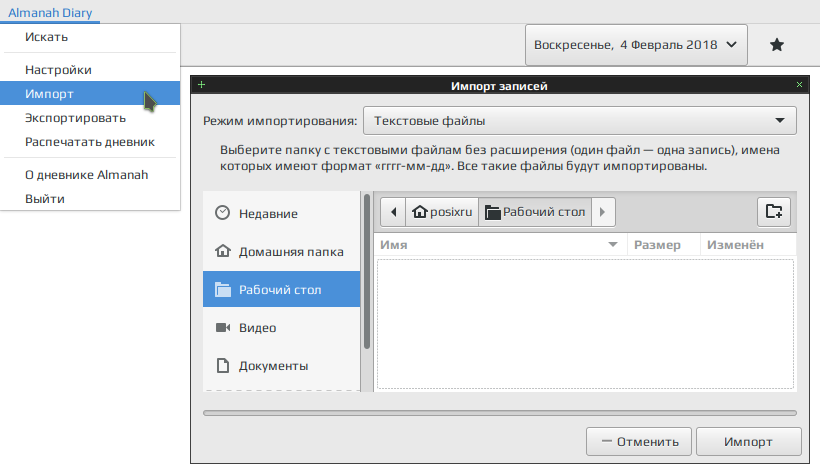This screenshot has width=820, height=472.
Task: Choose Экспортировать from the menu
Action: 90,118
